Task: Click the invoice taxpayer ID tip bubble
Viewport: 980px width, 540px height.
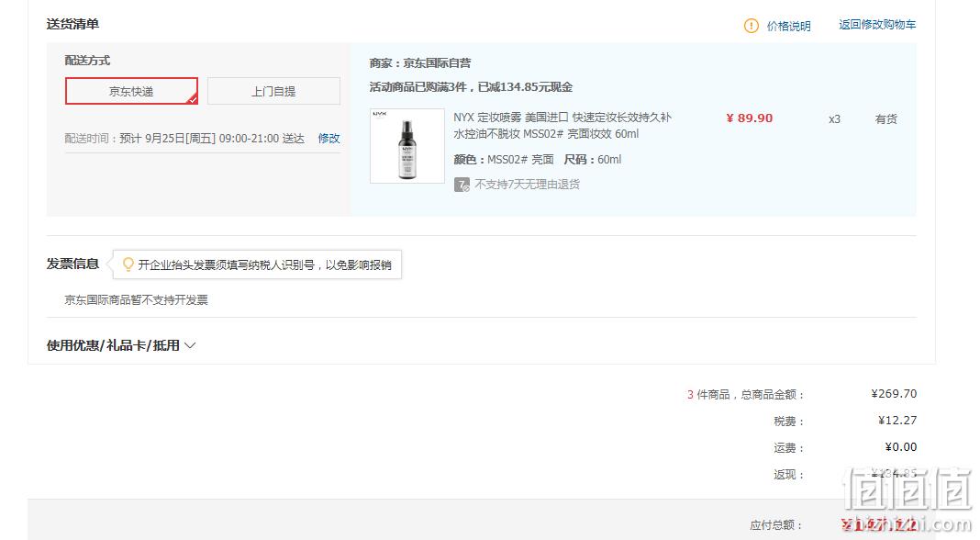Action: [x=258, y=264]
